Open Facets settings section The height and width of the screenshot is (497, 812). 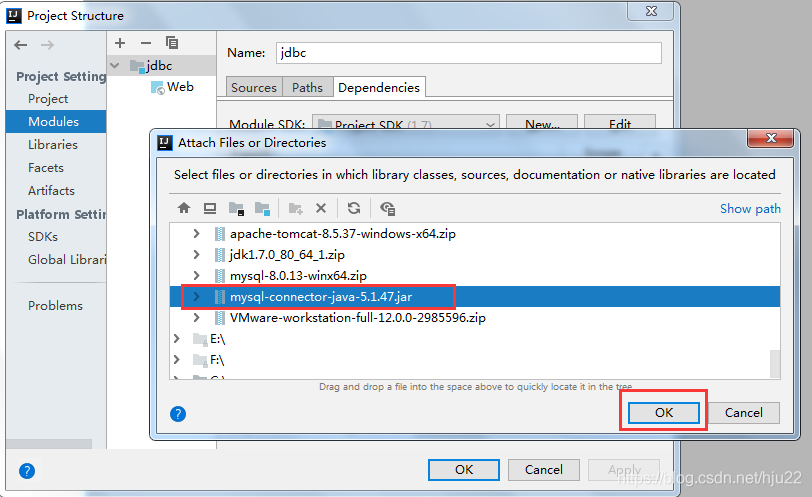pyautogui.click(x=46, y=168)
